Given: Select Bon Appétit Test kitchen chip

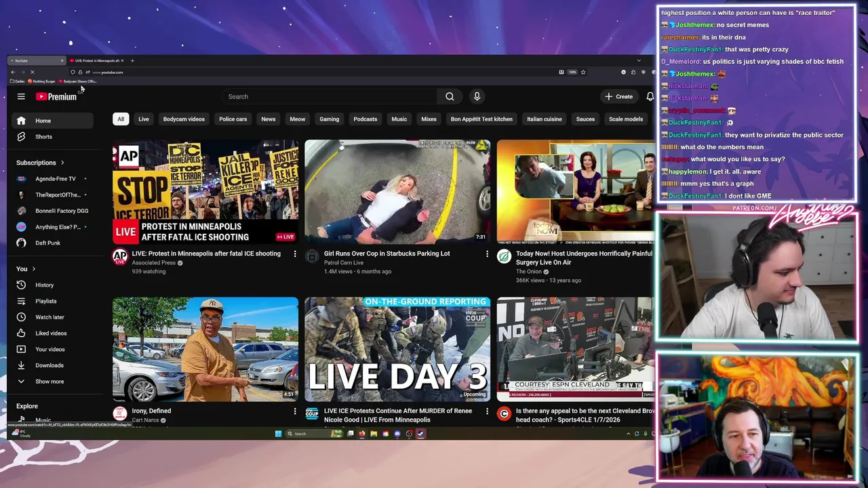Looking at the screenshot, I should (481, 119).
